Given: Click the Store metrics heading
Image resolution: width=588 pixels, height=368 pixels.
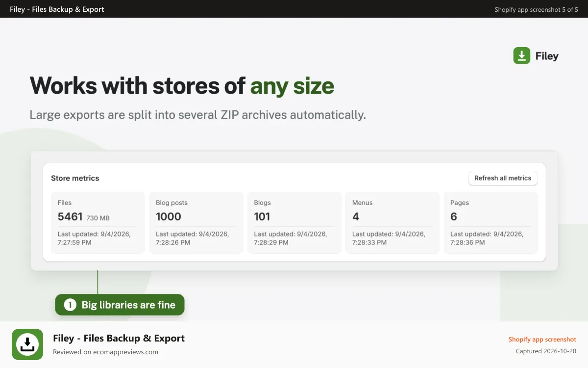Looking at the screenshot, I should (x=75, y=178).
